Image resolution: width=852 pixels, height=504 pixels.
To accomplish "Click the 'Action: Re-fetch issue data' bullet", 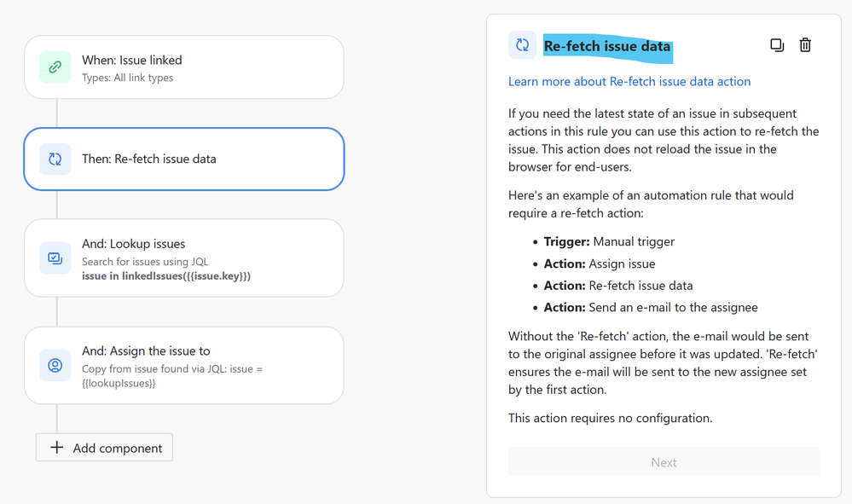I will tap(618, 286).
